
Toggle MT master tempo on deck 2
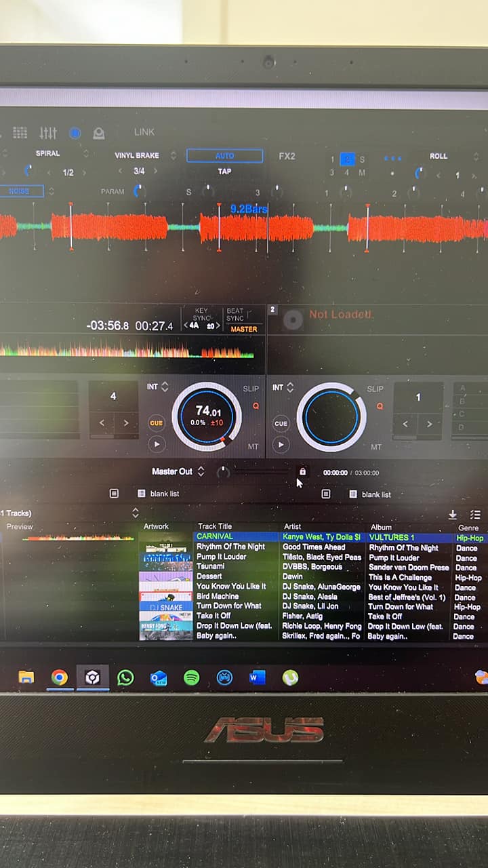[x=376, y=447]
